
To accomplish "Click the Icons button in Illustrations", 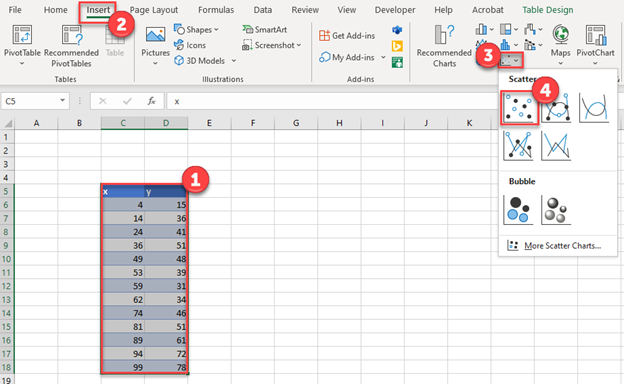I will click(190, 45).
